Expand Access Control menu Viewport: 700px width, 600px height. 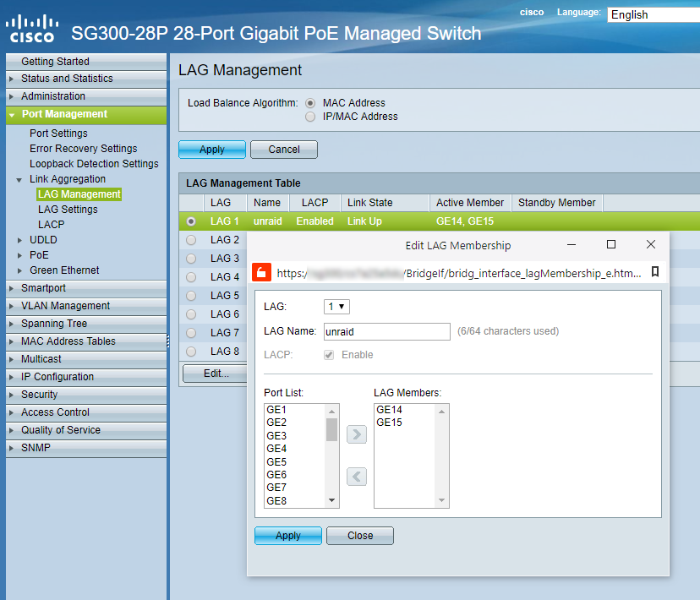tap(86, 412)
